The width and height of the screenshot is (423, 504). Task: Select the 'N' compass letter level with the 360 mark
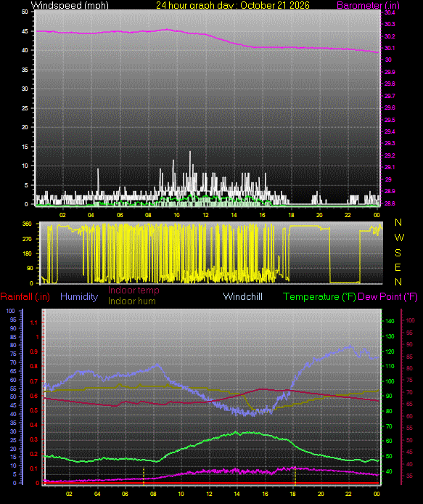coord(398,222)
